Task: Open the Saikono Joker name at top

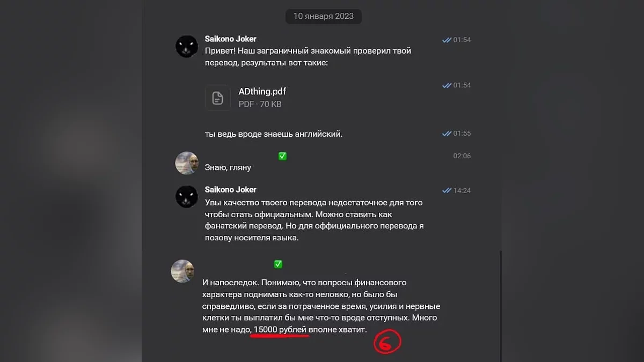Action: 231,39
